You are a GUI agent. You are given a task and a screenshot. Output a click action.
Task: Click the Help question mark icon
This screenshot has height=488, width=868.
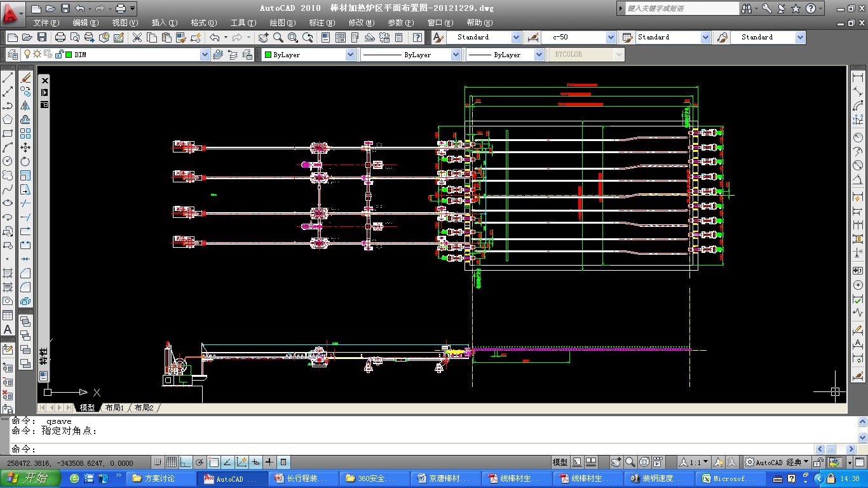(417, 37)
